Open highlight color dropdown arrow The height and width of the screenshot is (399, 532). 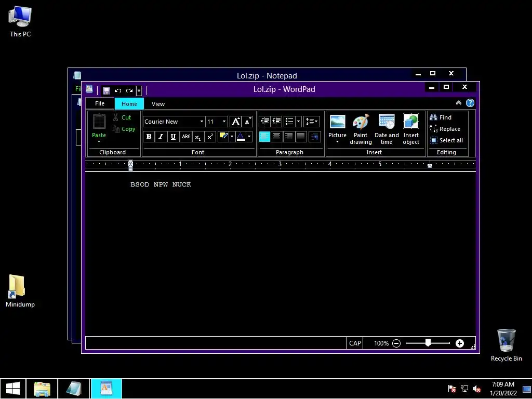[x=232, y=137]
